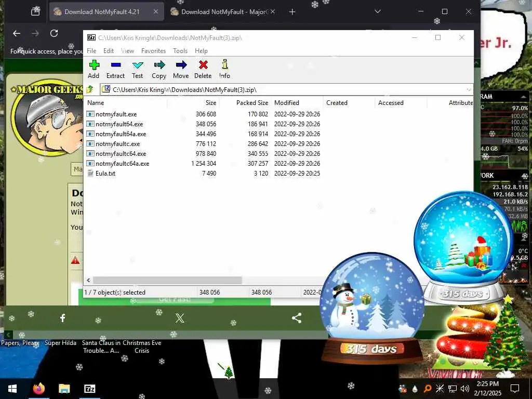
Task: Open the Super Hilda desktop shortcut
Action: coord(60,343)
